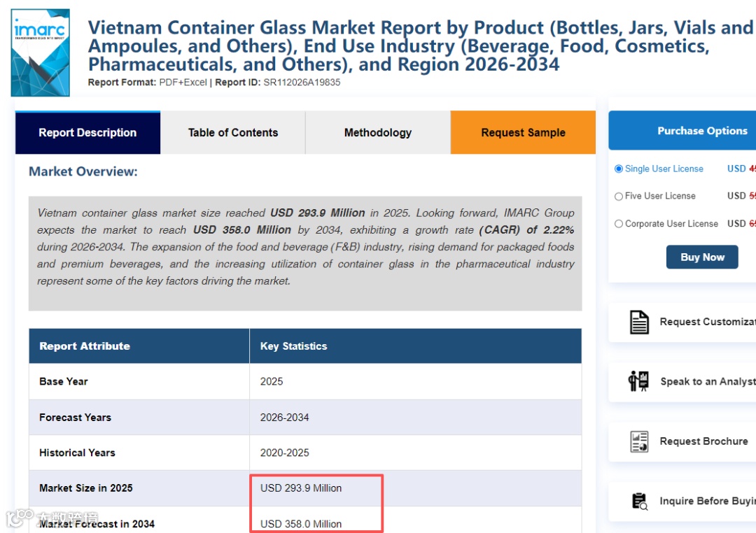Open the Methodology tab

pyautogui.click(x=378, y=133)
